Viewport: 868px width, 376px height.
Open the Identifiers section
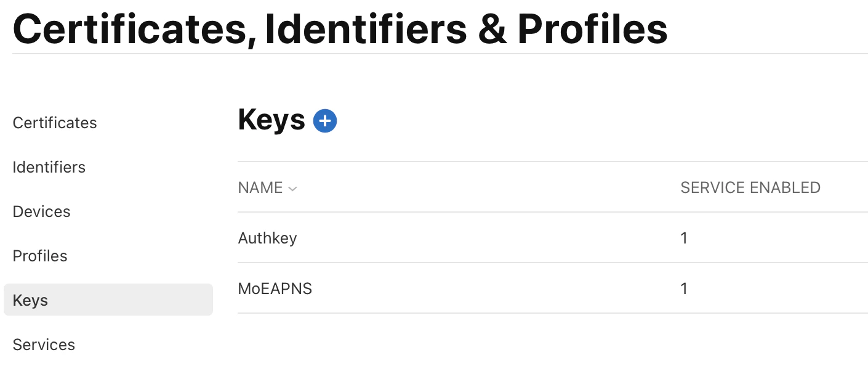[49, 167]
